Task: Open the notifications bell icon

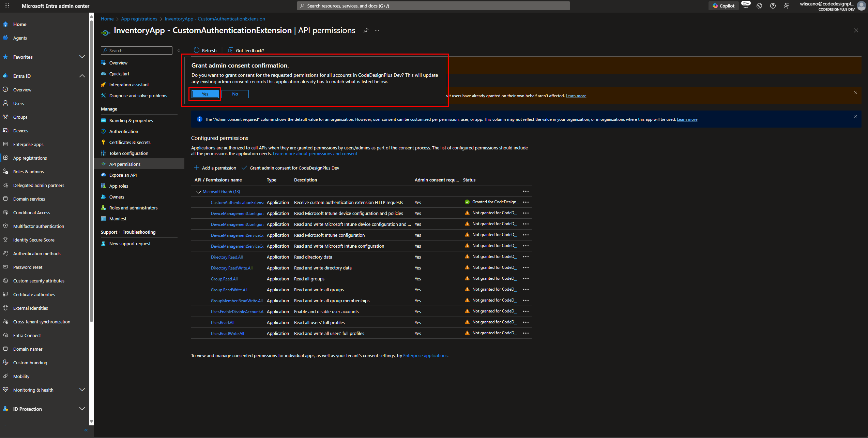Action: 745,6
